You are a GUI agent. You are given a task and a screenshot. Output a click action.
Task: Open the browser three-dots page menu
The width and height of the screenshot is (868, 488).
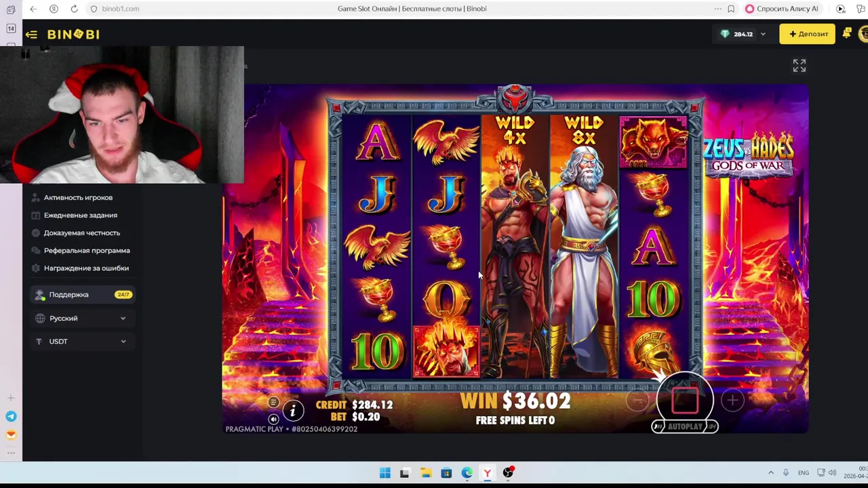[x=717, y=9]
